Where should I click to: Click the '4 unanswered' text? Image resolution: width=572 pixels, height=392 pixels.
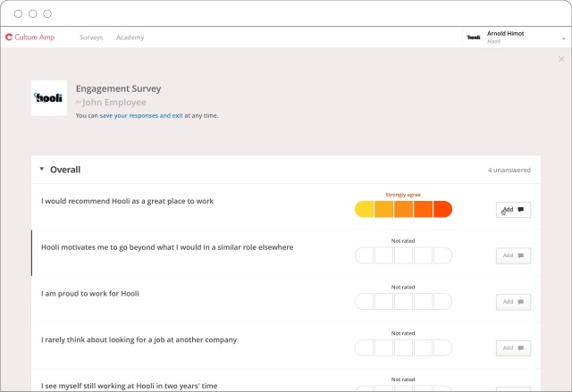[509, 170]
